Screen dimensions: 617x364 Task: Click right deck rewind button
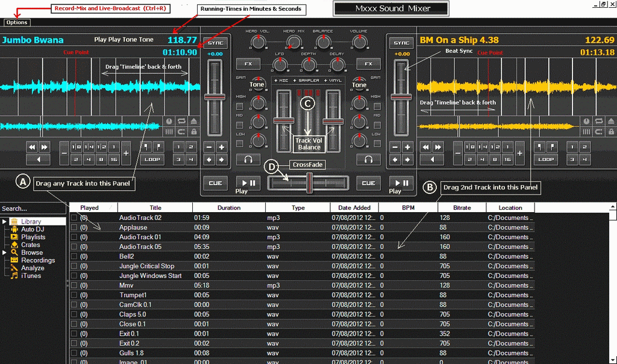coord(426,147)
